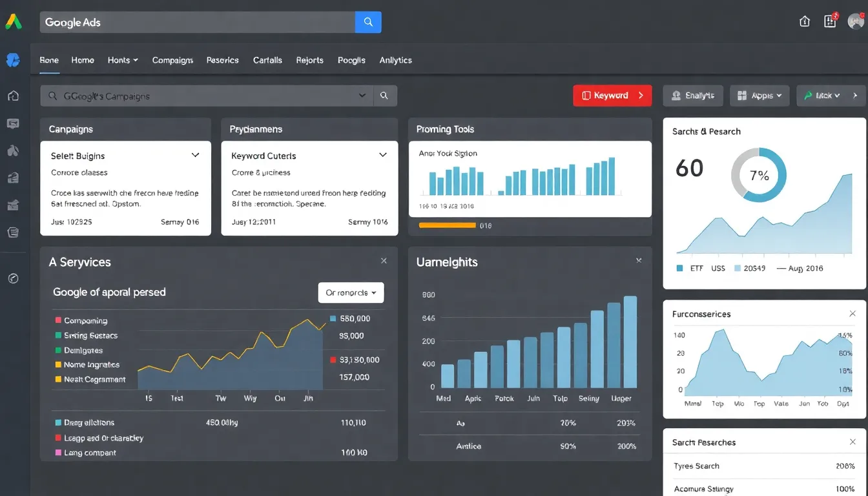Open the user profile avatar
868x496 pixels.
pos(856,21)
